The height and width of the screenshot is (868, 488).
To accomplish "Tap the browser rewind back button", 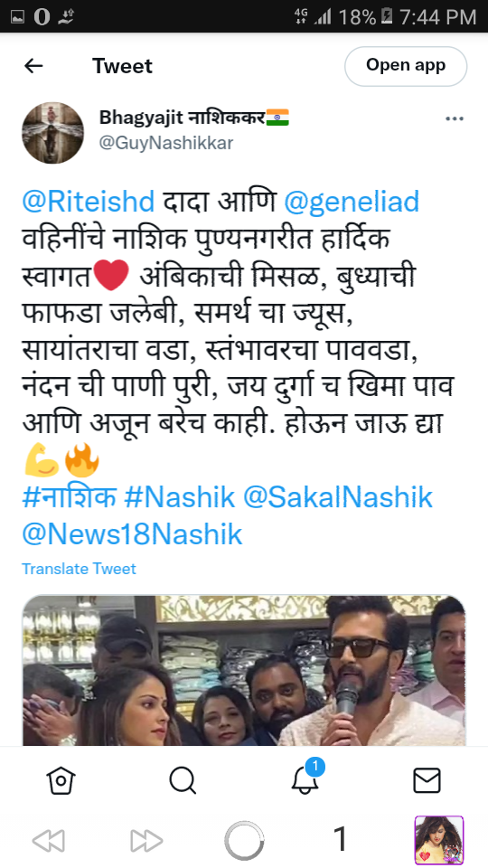I will coord(49,841).
